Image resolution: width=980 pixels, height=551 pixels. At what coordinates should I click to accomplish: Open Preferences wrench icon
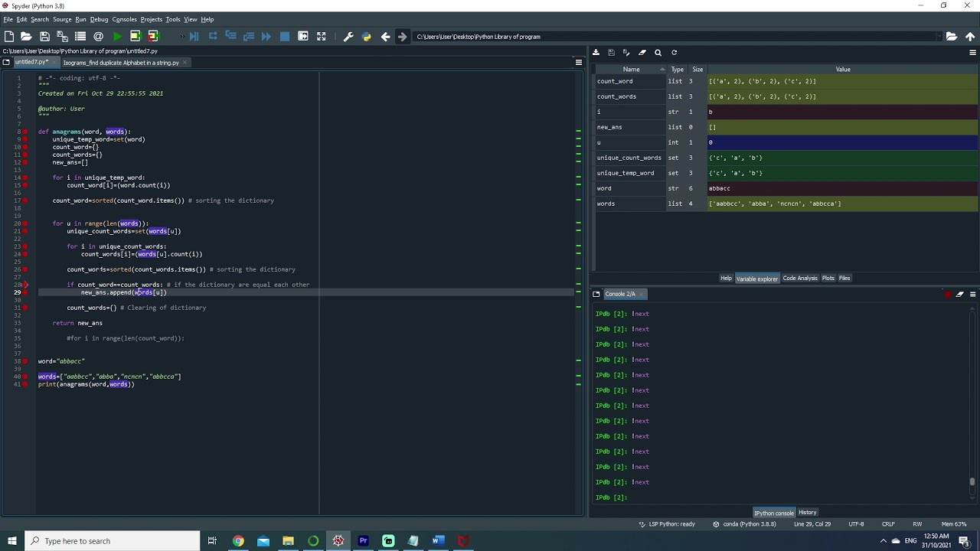(x=348, y=36)
